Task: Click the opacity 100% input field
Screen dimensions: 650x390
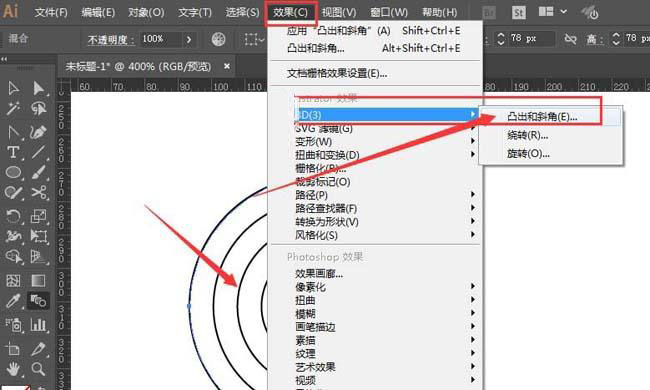Action: (x=160, y=39)
